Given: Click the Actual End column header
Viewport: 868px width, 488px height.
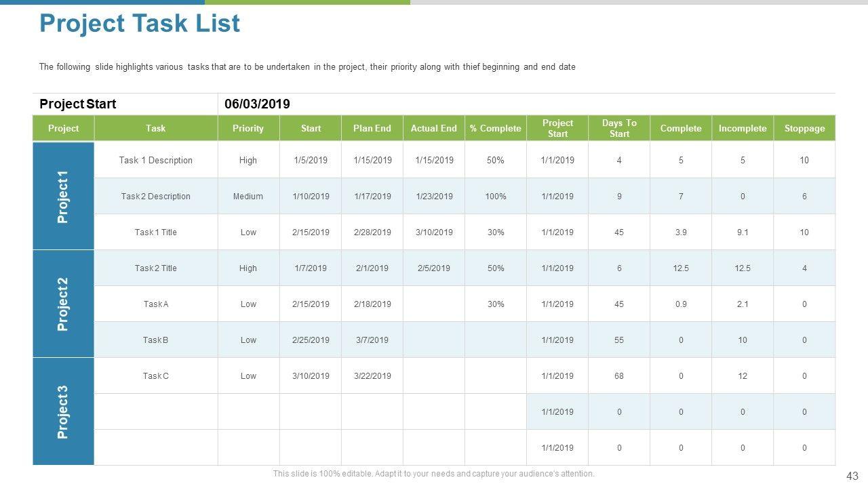Looking at the screenshot, I should point(434,128).
